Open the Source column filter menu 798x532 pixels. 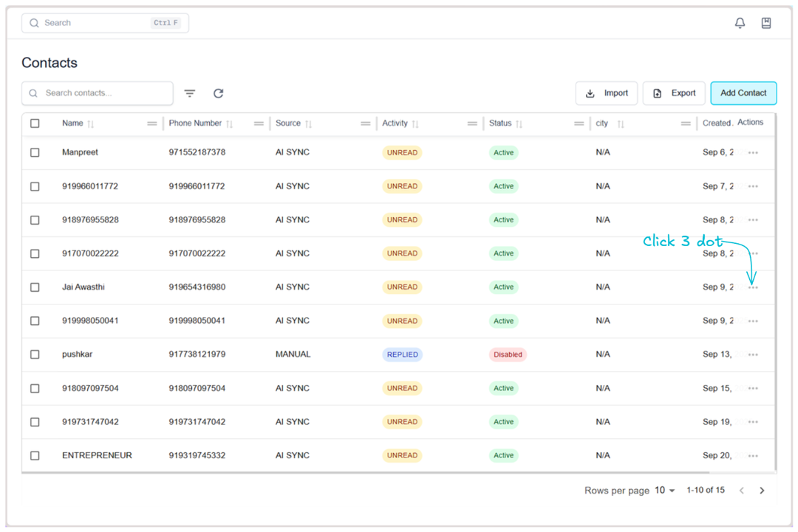367,123
